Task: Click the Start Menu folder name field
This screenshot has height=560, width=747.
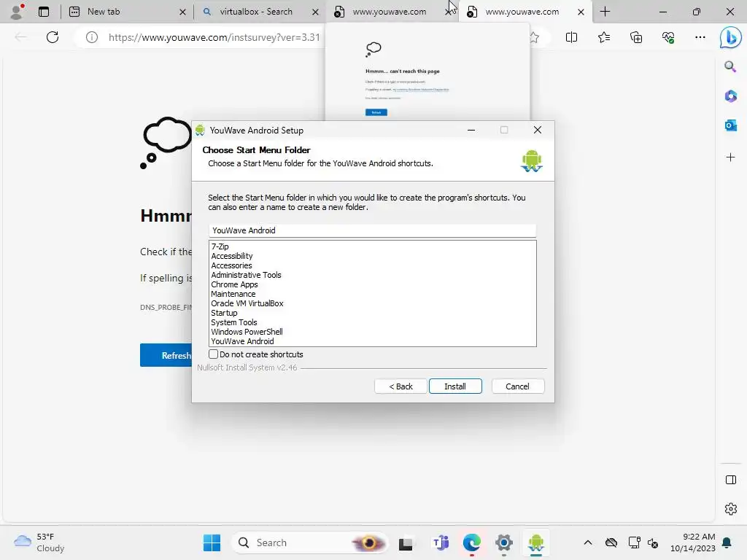Action: pos(372,230)
